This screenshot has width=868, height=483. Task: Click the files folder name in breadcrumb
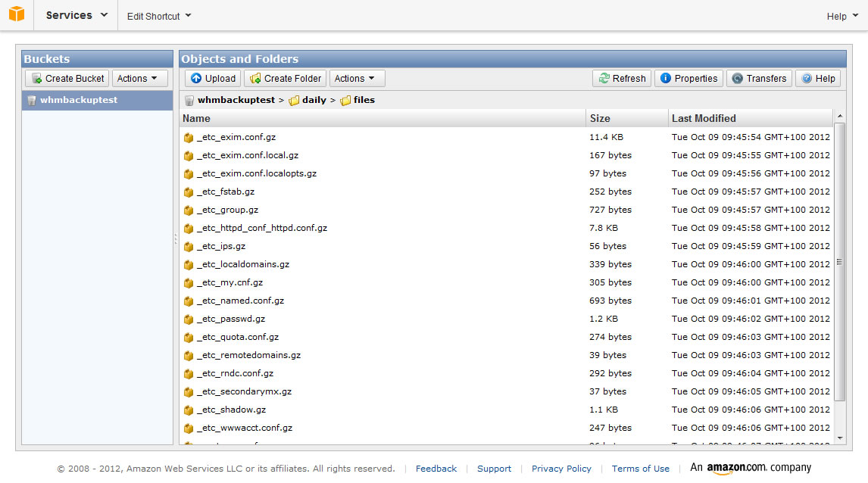(364, 100)
